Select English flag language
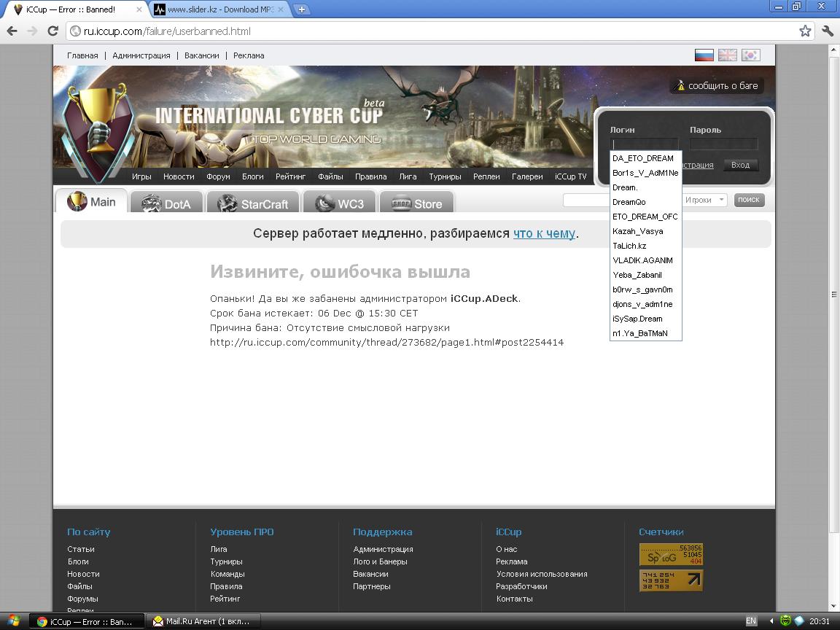 coord(728,55)
